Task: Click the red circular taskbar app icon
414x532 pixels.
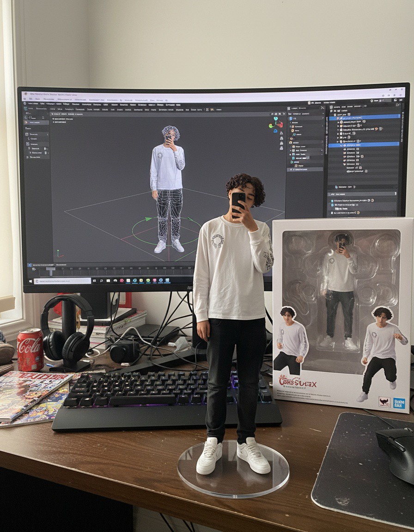Action: 122,280
